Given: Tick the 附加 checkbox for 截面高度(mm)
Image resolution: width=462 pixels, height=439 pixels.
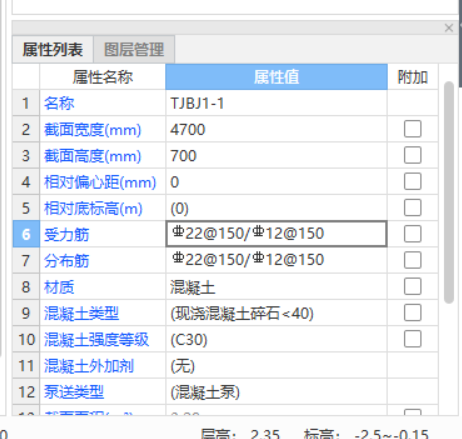Looking at the screenshot, I should point(413,155).
